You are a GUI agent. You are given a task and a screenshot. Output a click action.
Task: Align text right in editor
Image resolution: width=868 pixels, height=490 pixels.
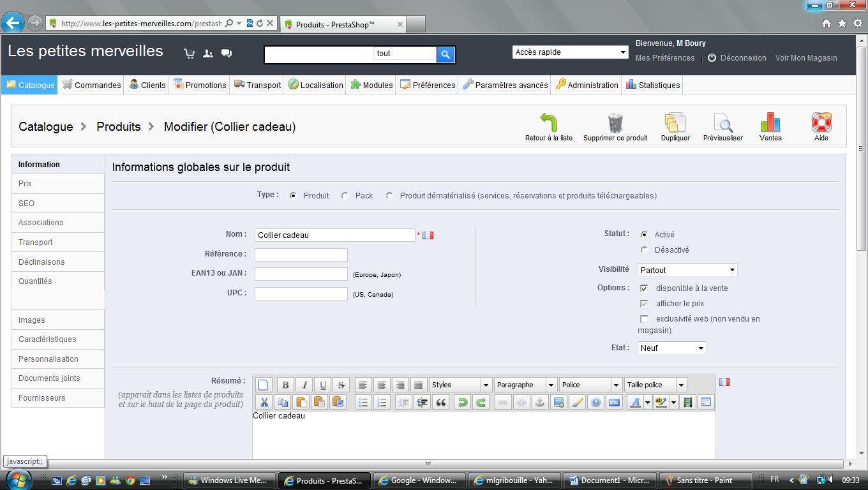point(400,385)
